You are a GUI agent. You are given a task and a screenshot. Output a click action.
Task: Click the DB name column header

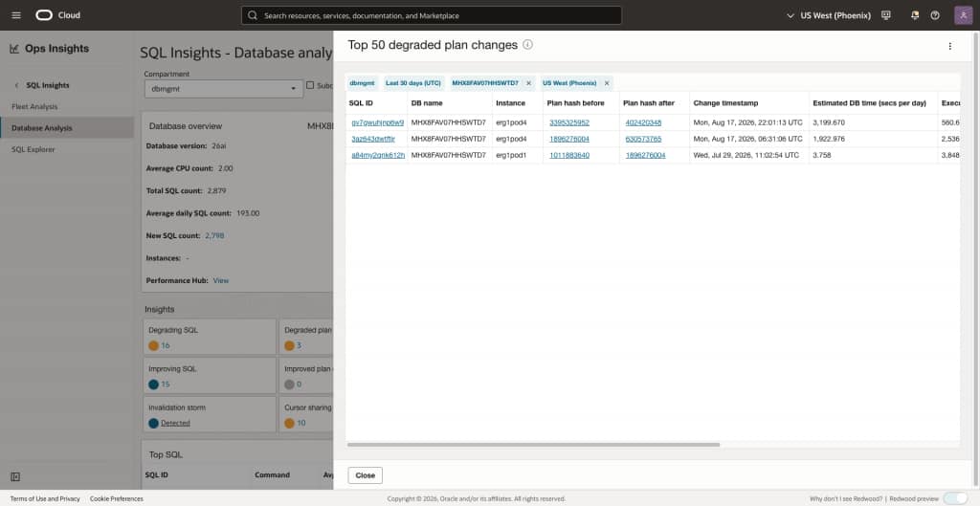[426, 103]
